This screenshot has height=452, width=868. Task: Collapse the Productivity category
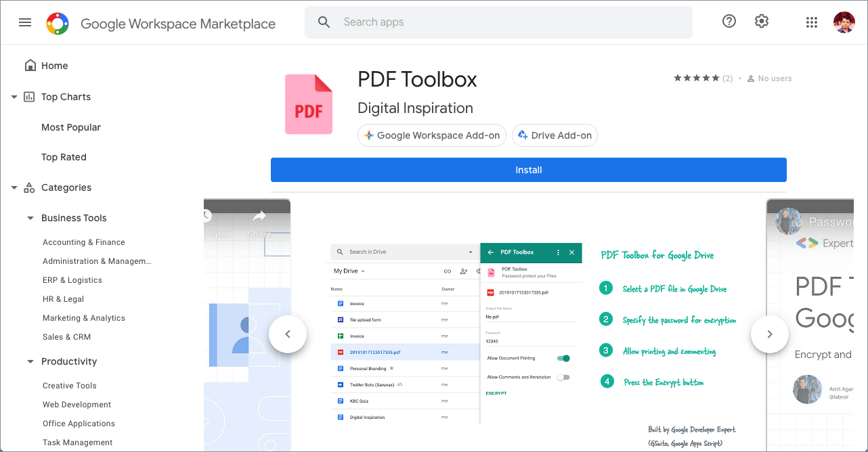[x=30, y=361]
